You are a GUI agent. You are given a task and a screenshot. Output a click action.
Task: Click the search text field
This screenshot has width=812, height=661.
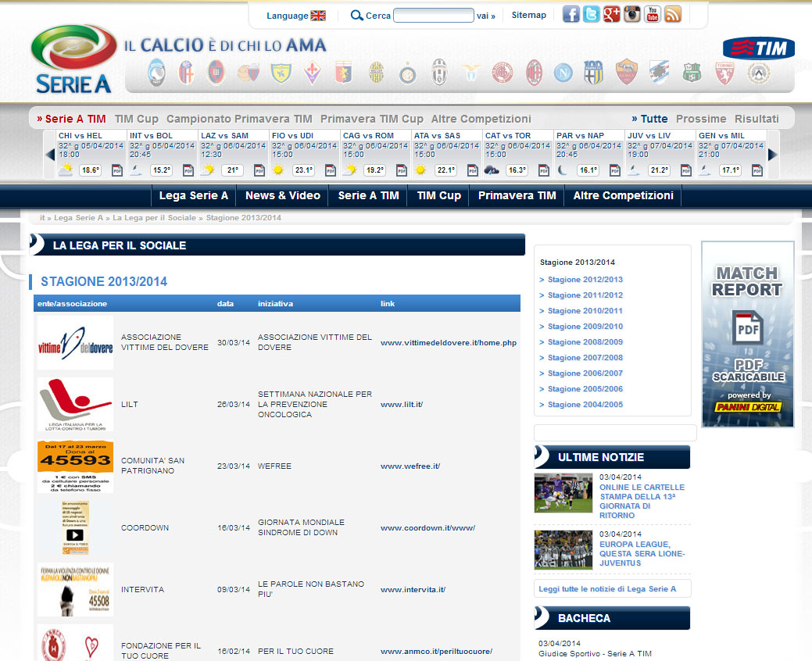[x=434, y=16]
